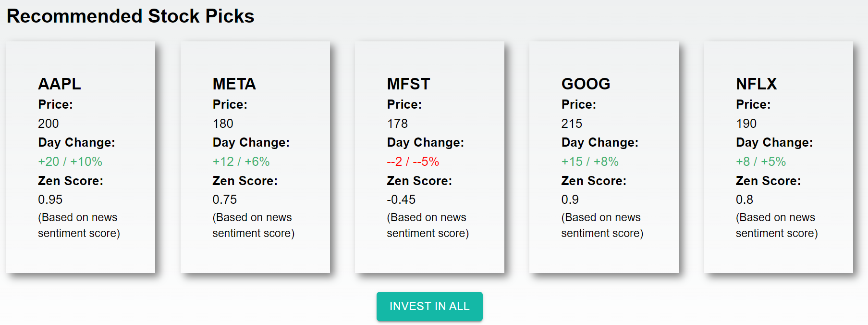The height and width of the screenshot is (325, 868).
Task: Click META price value 180
Action: [x=223, y=124]
